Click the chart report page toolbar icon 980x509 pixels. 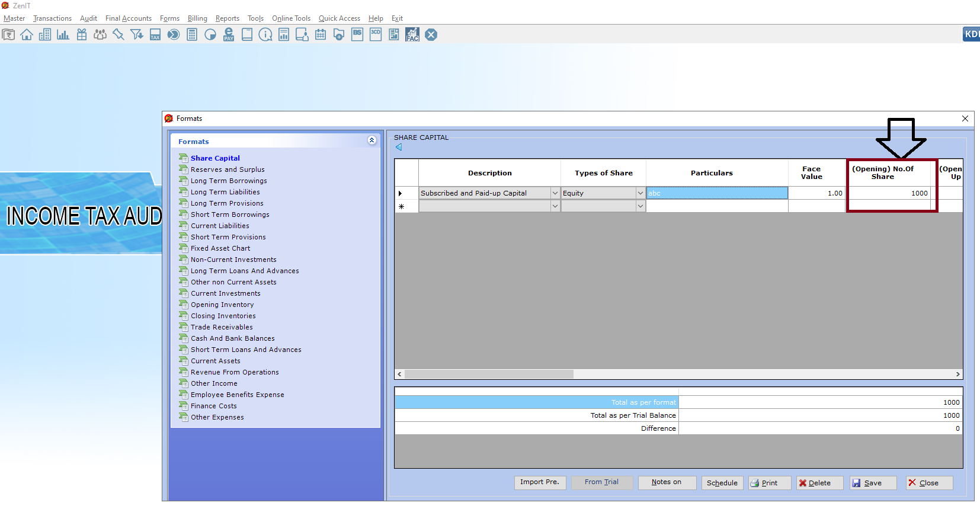point(284,35)
